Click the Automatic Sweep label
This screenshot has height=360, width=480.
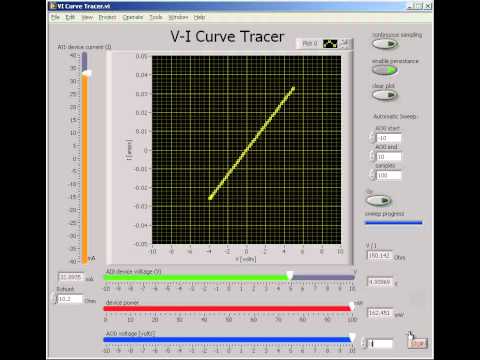point(395,116)
